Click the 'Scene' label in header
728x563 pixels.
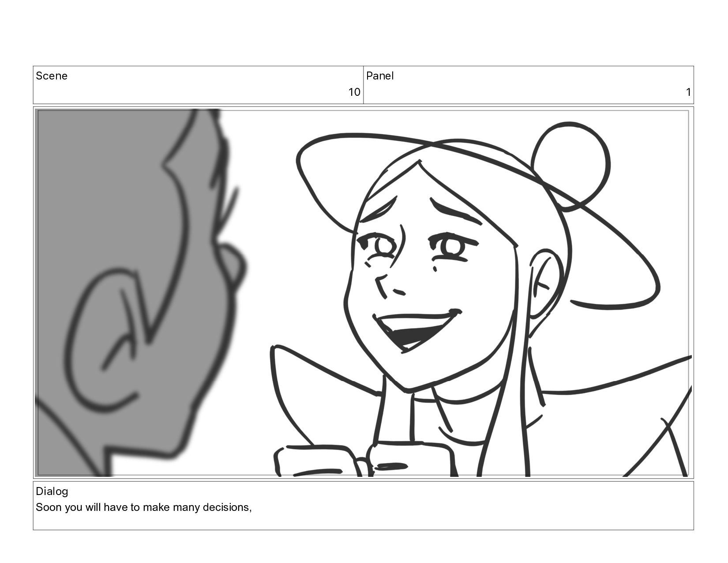pos(52,76)
